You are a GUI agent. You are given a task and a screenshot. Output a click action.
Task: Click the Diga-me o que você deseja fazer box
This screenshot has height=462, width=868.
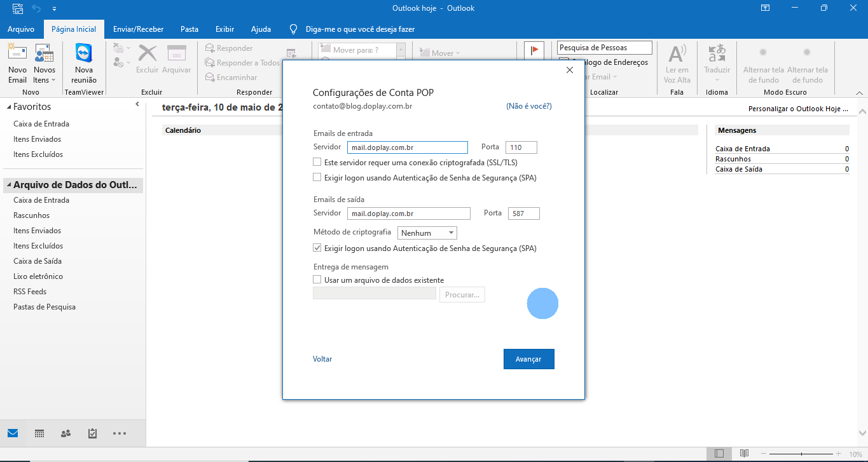[x=361, y=29]
